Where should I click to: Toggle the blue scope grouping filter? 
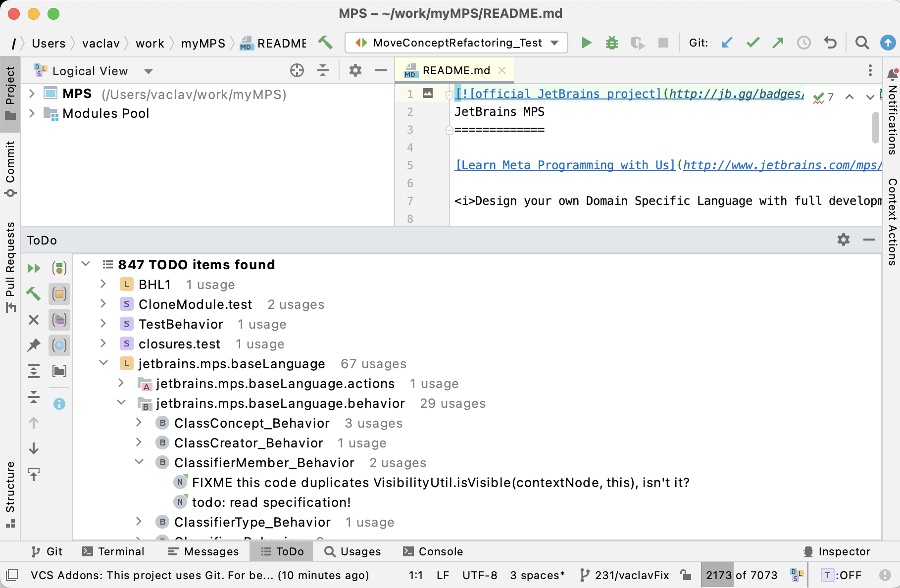[59, 345]
